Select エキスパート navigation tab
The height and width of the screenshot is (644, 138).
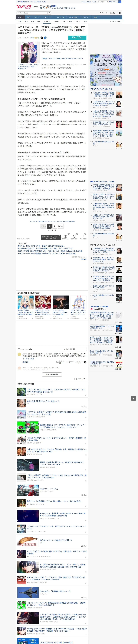point(48,17)
